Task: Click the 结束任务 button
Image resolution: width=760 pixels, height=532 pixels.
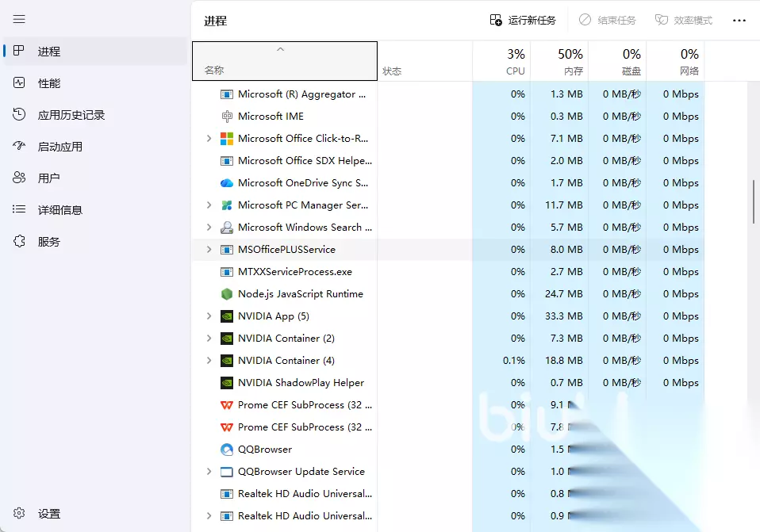Action: 608,21
